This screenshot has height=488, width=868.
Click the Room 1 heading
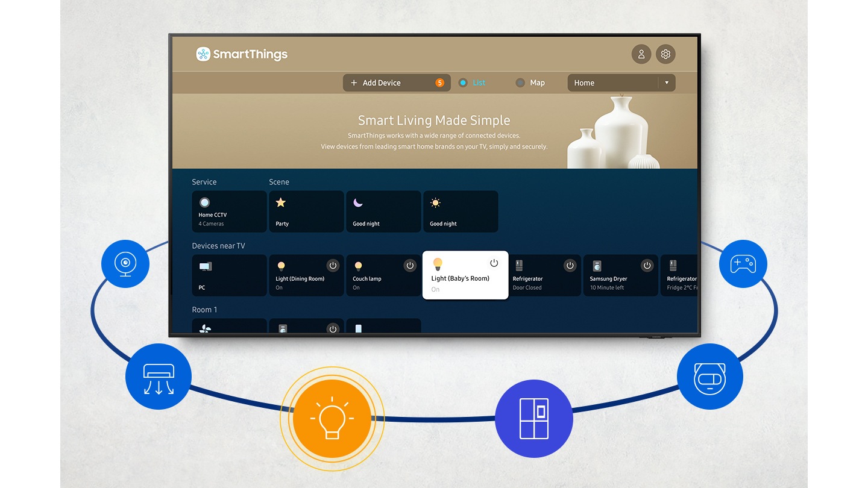(x=204, y=310)
